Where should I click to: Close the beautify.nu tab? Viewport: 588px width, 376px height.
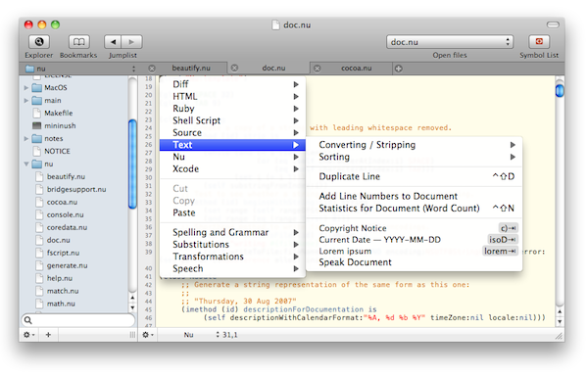152,69
